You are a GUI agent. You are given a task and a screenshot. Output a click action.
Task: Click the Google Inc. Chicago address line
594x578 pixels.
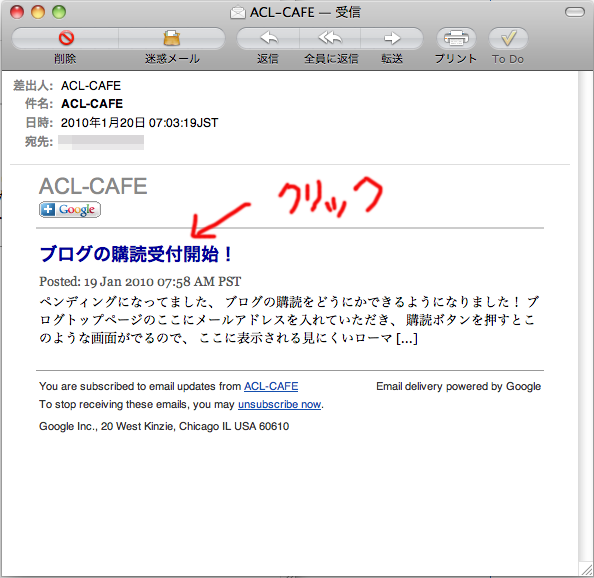[164, 426]
